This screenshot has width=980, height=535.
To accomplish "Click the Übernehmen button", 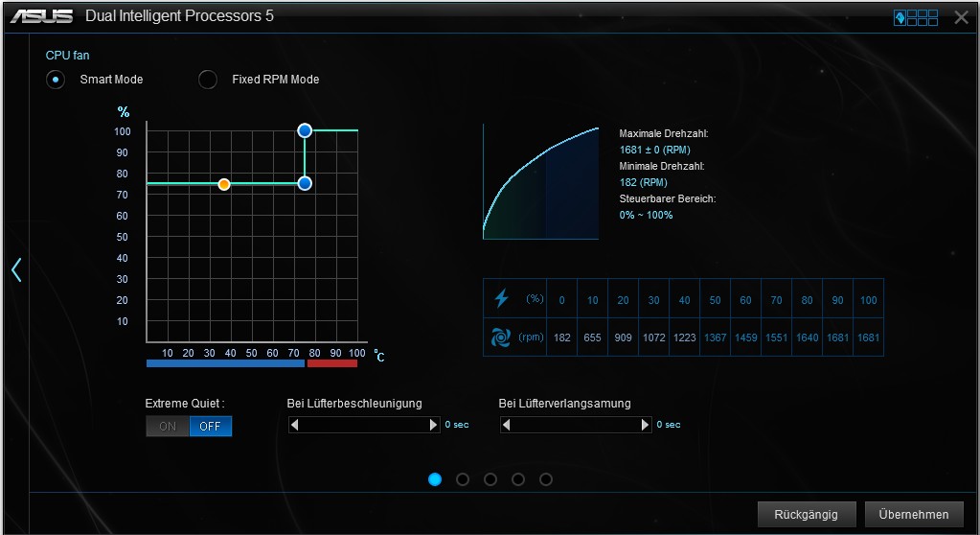I will (914, 514).
